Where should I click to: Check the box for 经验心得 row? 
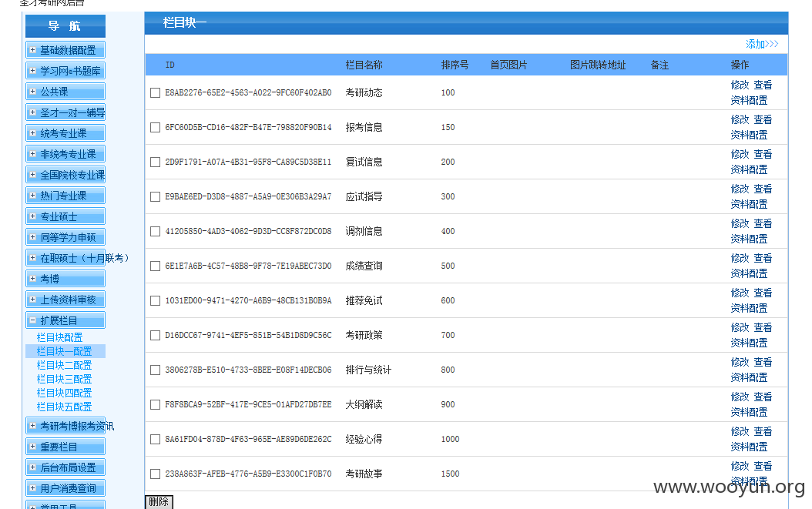pos(155,440)
